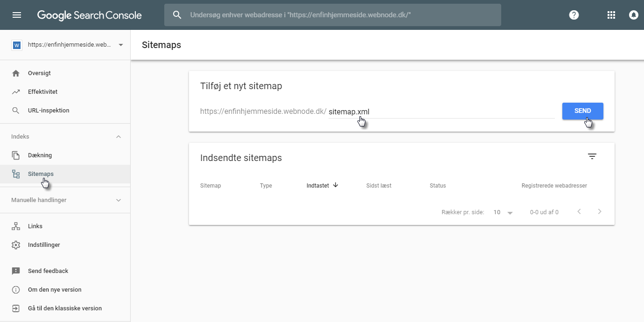The width and height of the screenshot is (644, 322).
Task: Go to previous page of sitemaps
Action: coord(579,212)
